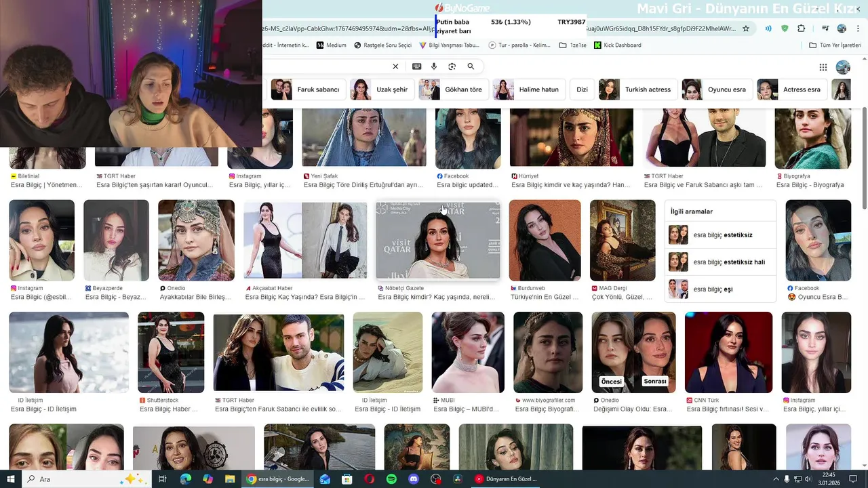
Task: Show hidden system tray icons
Action: point(775,479)
